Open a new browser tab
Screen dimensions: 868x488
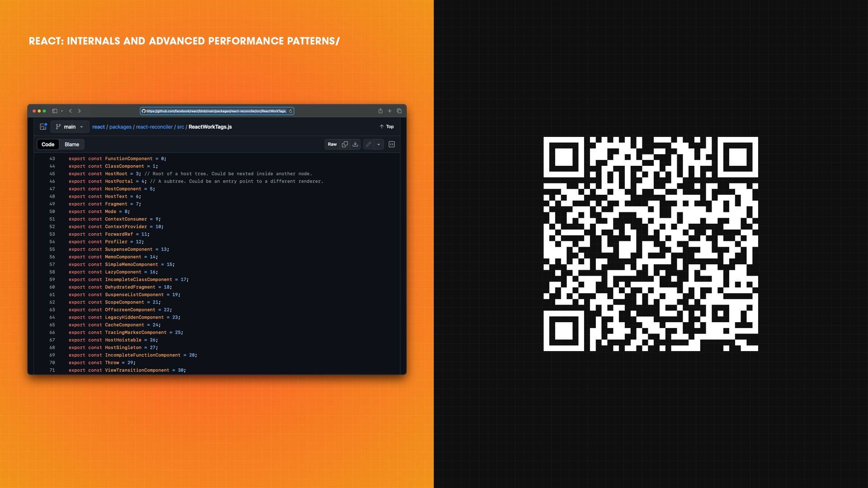(x=390, y=111)
